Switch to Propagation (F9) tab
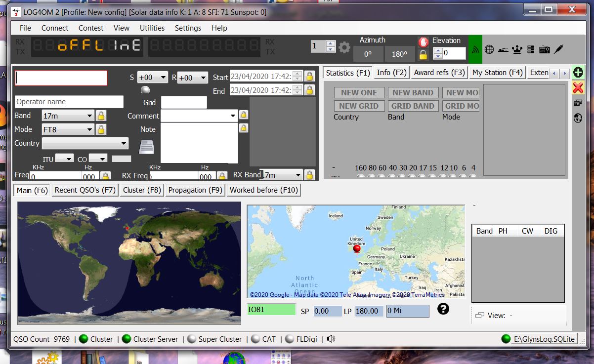Image resolution: width=594 pixels, height=364 pixels. (195, 190)
